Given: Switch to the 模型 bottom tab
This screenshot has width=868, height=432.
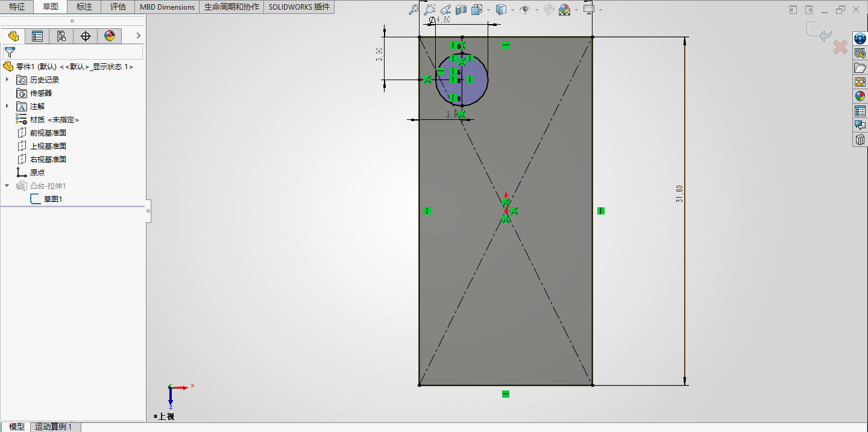Looking at the screenshot, I should tap(17, 427).
